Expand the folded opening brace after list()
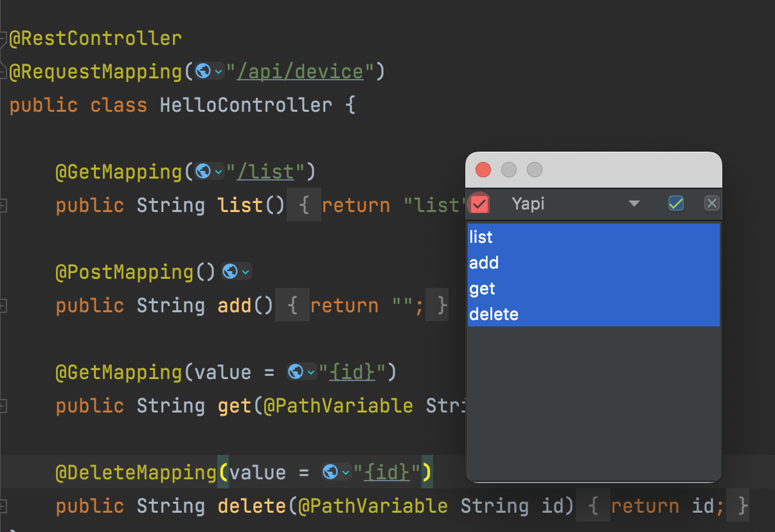Image resolution: width=775 pixels, height=532 pixels. (304, 205)
